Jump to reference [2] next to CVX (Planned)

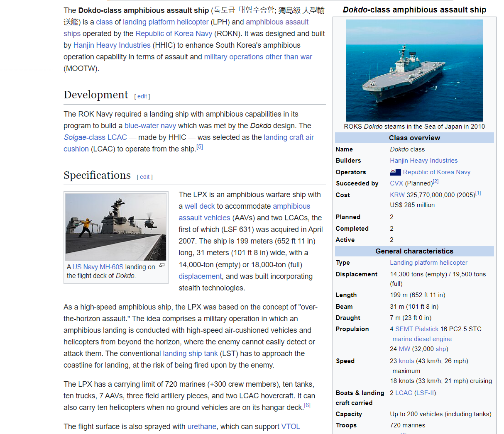point(435,182)
